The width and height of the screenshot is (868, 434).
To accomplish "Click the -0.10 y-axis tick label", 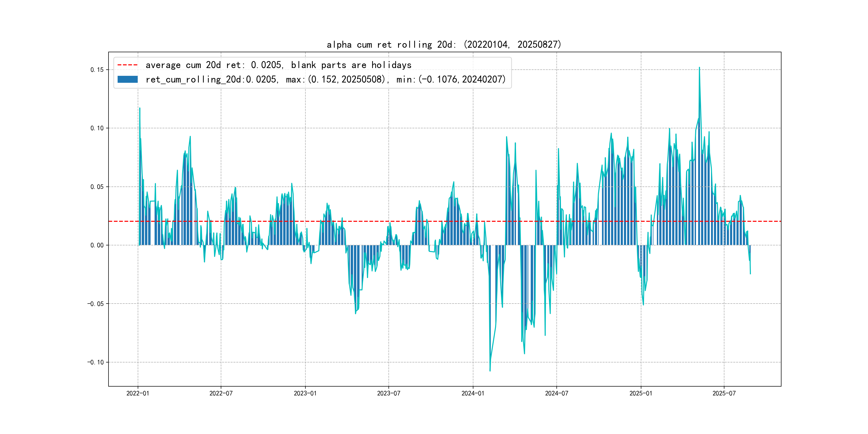I will [95, 362].
